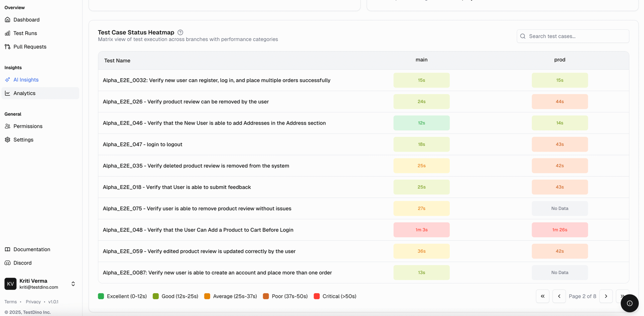Click the Test Name column header
This screenshot has height=316, width=644.
pos(117,61)
